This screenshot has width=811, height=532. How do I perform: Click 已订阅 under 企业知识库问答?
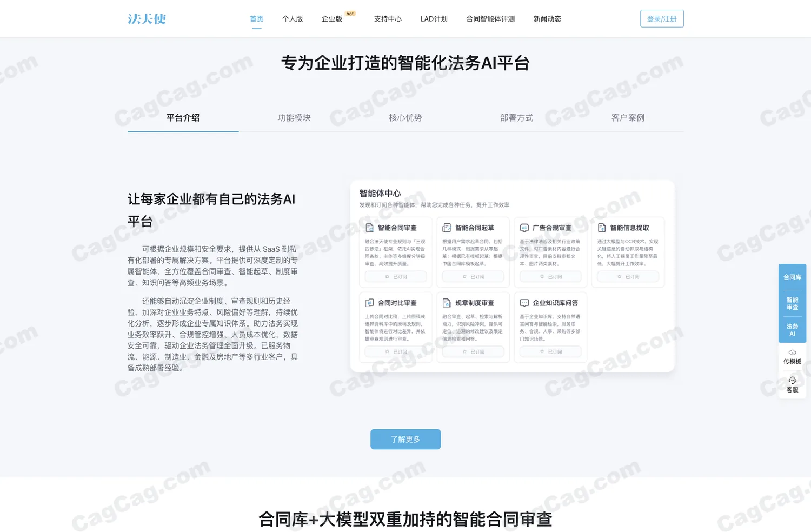[550, 352]
